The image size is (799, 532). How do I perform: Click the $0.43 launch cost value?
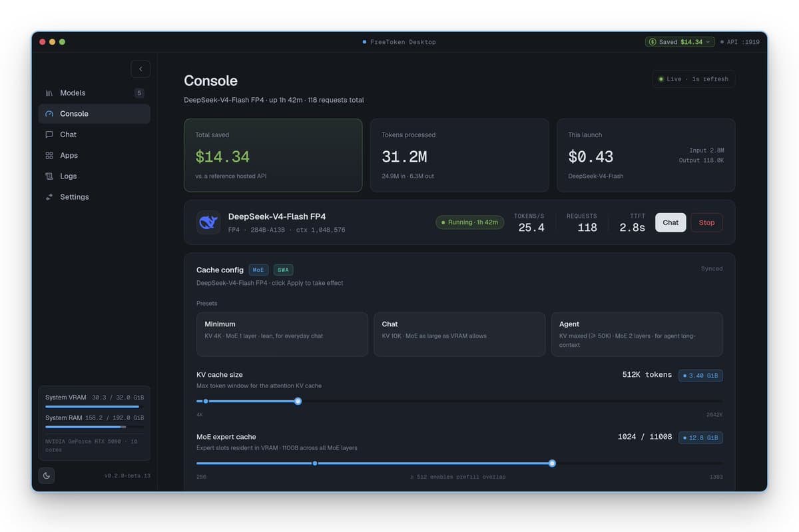pos(591,156)
